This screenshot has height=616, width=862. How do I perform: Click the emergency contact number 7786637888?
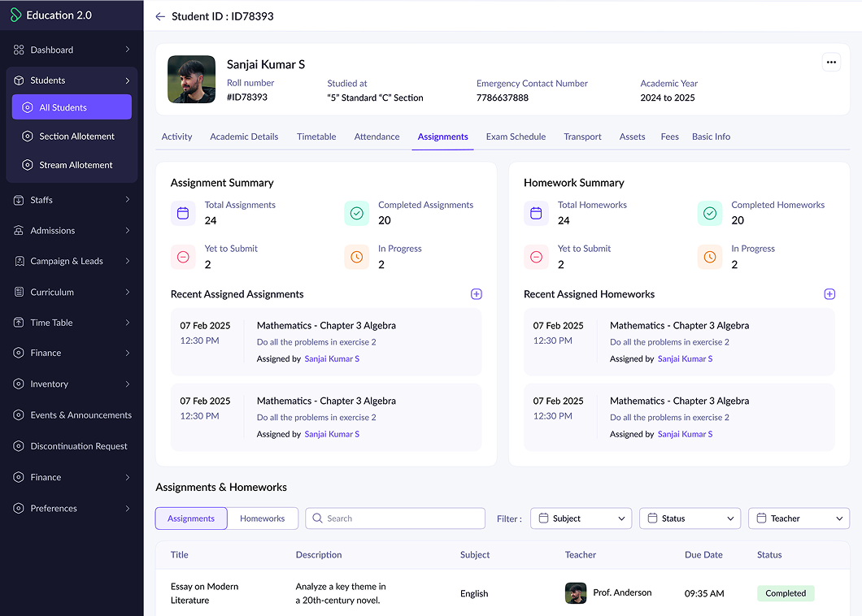(503, 98)
